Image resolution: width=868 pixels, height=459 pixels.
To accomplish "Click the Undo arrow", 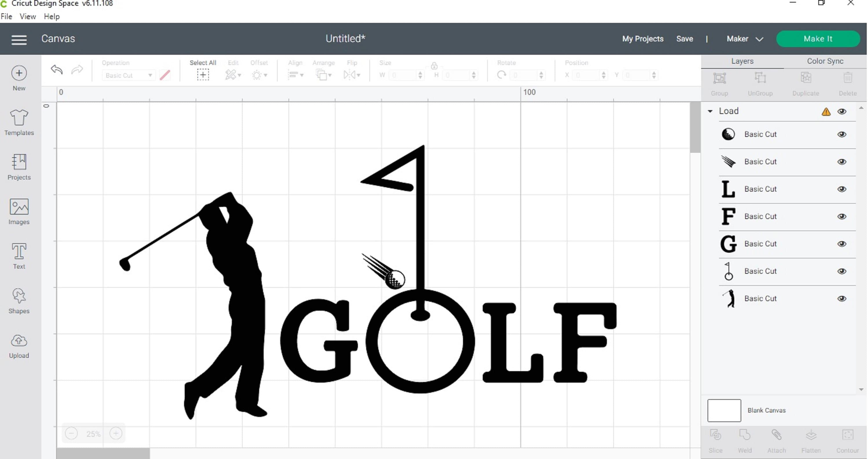I will click(x=56, y=70).
